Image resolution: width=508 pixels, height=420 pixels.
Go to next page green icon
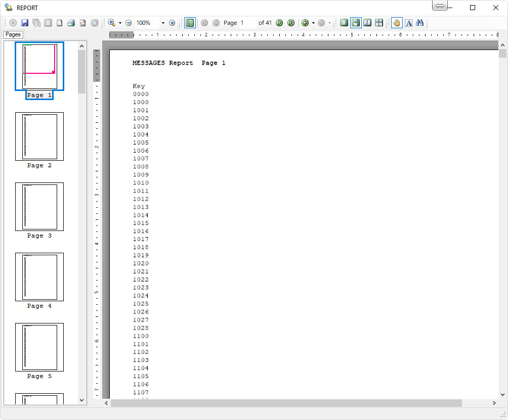pyautogui.click(x=279, y=23)
